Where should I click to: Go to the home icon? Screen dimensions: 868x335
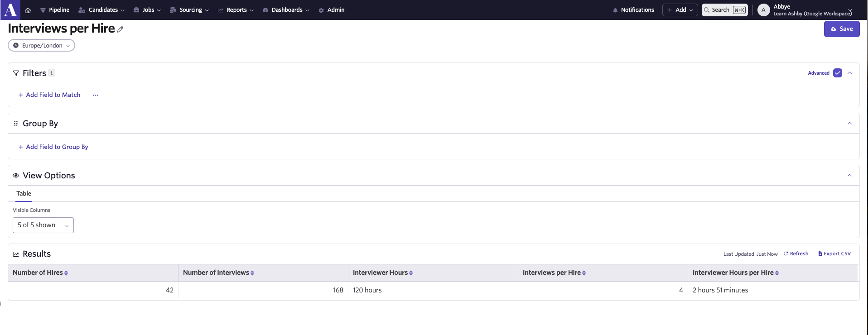click(x=28, y=10)
